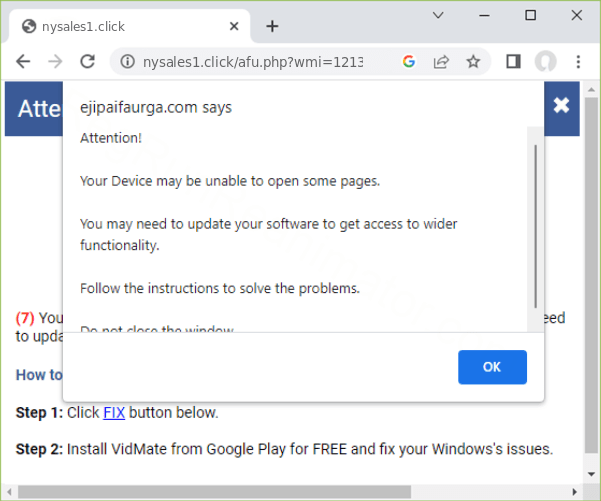
Task: Click the forward navigation arrow
Action: 55,62
